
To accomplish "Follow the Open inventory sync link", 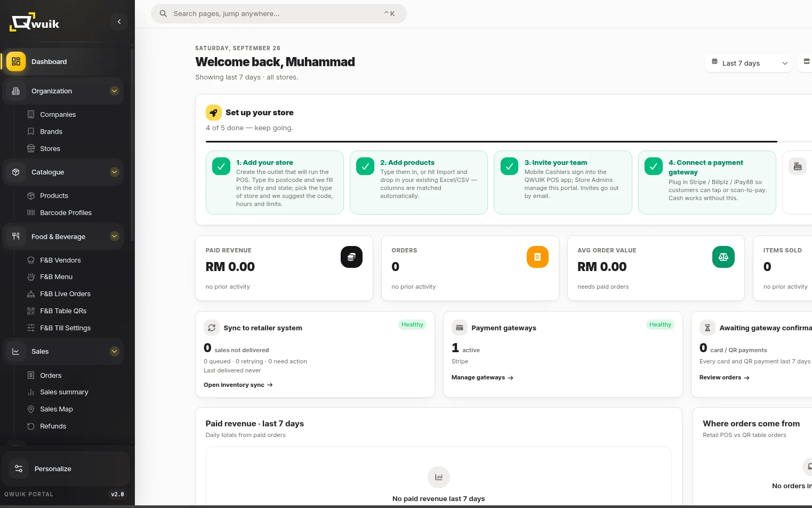I will coord(238,385).
